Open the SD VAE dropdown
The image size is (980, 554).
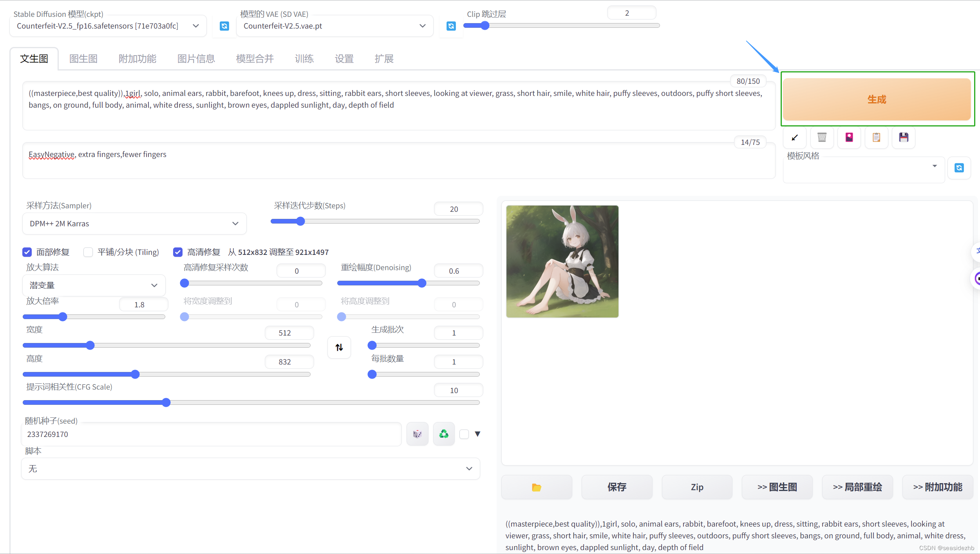click(x=335, y=26)
